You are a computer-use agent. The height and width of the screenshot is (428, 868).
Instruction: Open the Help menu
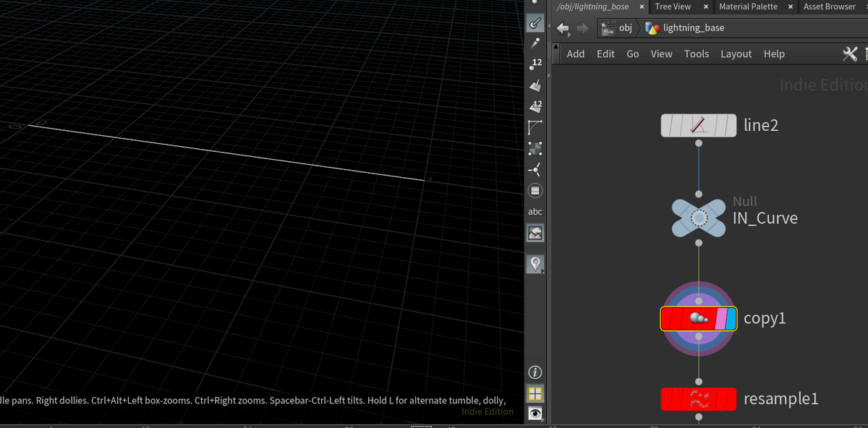coord(774,54)
